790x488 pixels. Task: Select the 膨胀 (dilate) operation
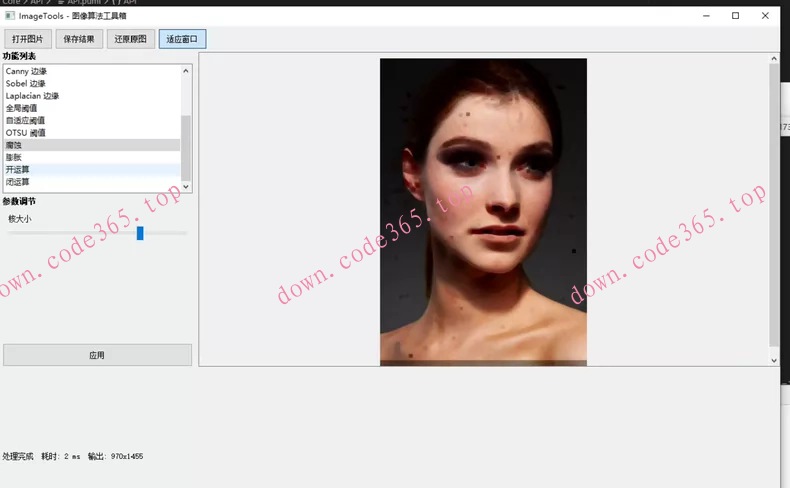coord(14,157)
